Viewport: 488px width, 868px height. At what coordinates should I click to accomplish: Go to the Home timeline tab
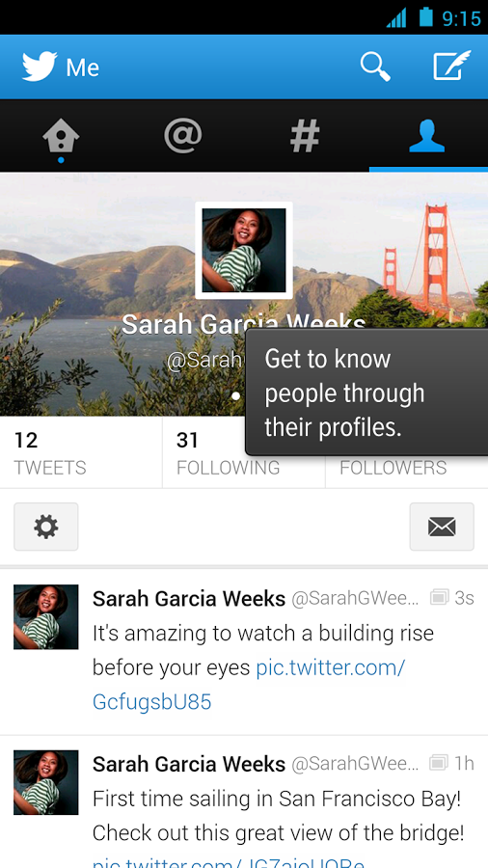click(61, 136)
